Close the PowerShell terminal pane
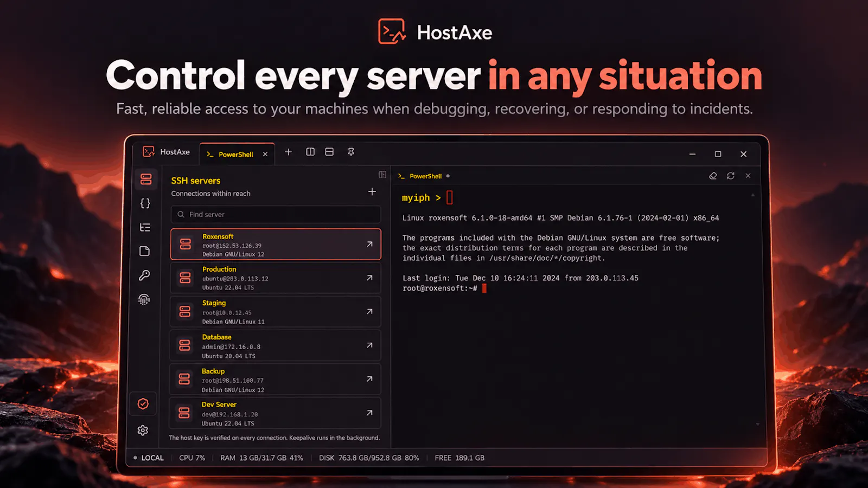This screenshot has height=488, width=868. (748, 176)
